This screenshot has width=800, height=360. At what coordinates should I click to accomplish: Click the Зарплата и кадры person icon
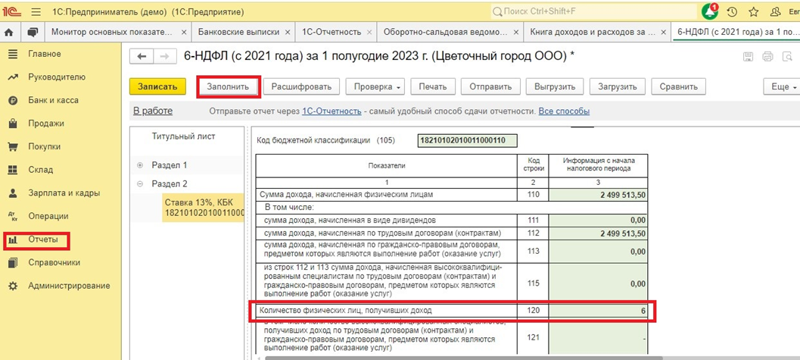13,193
